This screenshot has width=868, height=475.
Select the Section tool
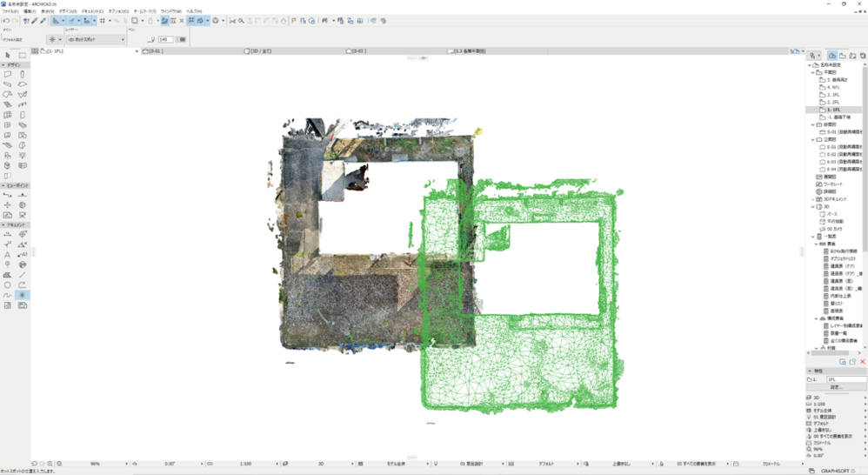point(8,195)
